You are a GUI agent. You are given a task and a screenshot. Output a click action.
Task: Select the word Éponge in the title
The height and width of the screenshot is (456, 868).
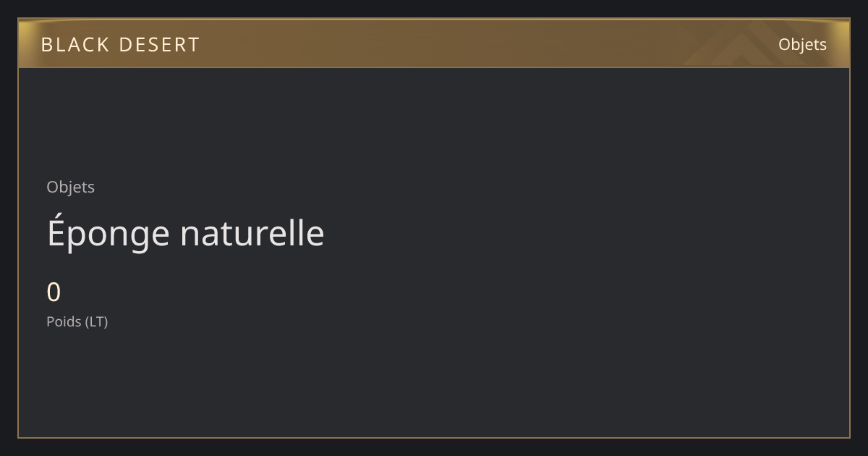(109, 233)
